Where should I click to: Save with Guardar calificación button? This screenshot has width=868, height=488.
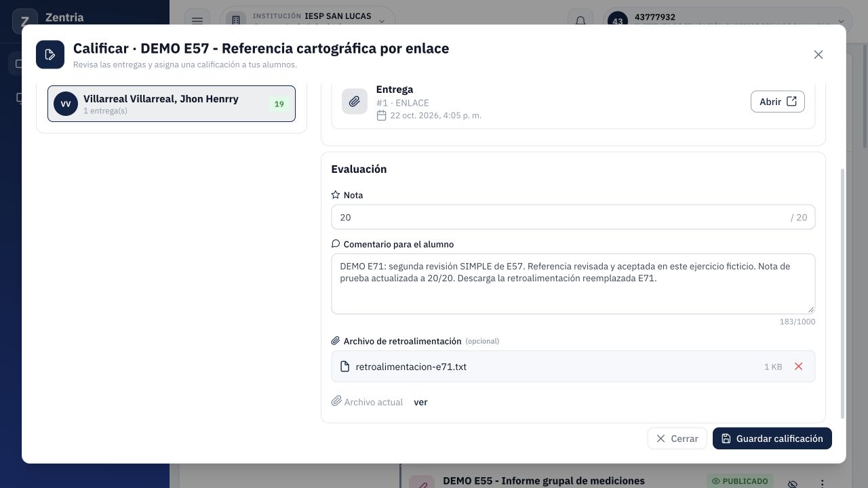[x=772, y=439]
